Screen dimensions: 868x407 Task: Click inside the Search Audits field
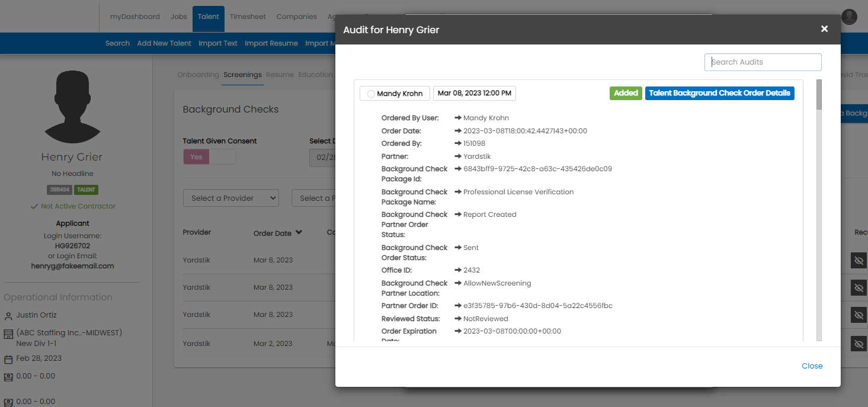(763, 62)
